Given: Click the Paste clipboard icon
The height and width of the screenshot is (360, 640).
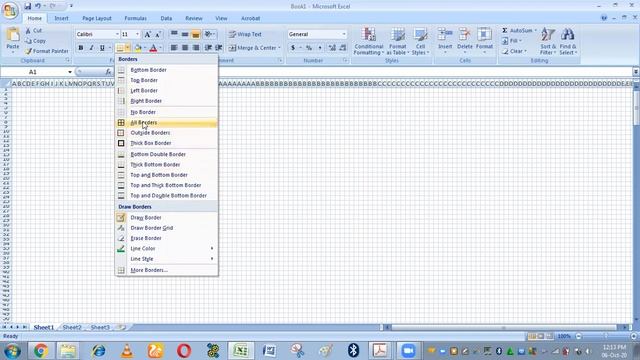Looking at the screenshot, I should pyautogui.click(x=13, y=35).
